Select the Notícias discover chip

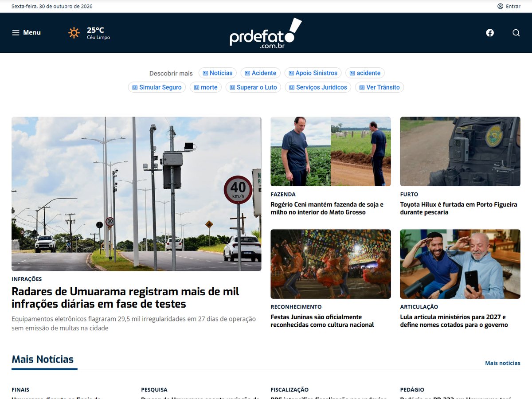coord(218,73)
